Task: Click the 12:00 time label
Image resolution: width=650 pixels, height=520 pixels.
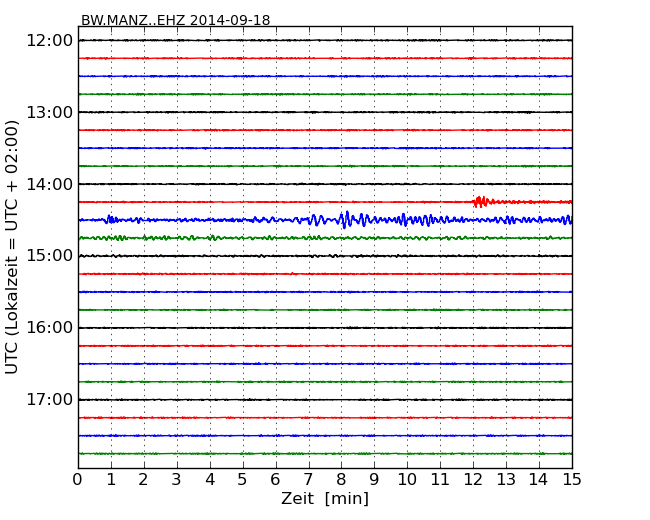Action: [49, 41]
